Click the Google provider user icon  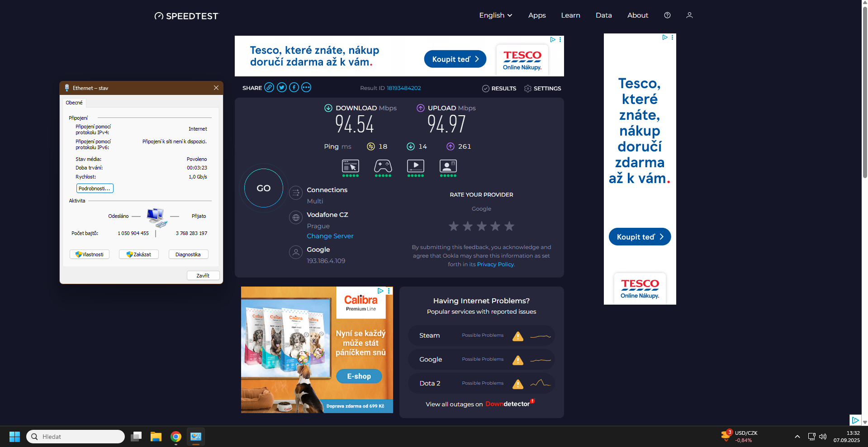tap(296, 252)
